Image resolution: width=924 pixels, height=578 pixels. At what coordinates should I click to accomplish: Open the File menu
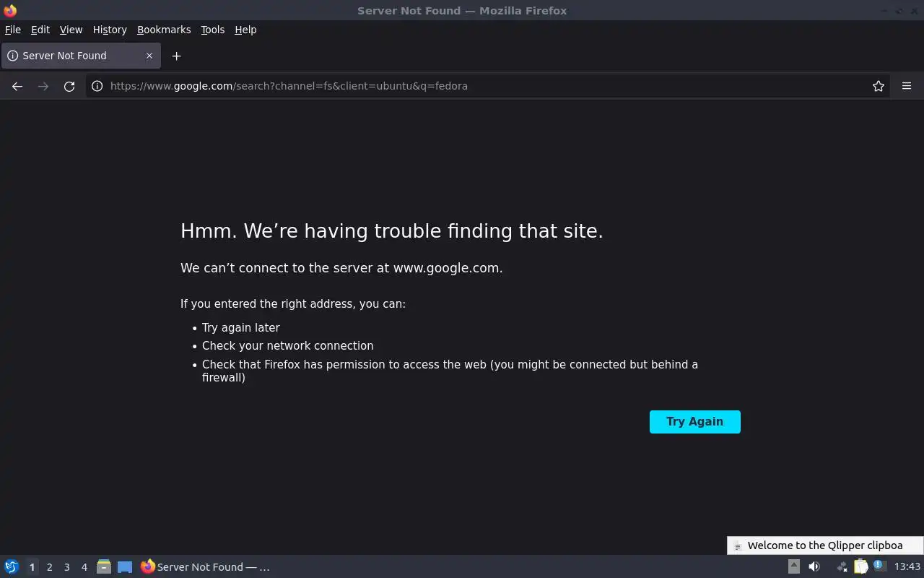[13, 30]
